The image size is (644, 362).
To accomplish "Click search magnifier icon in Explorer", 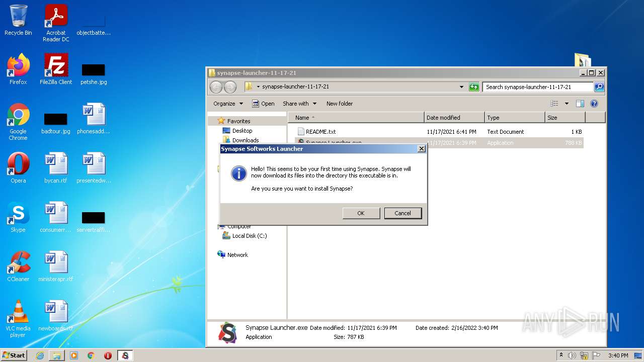I will click(x=599, y=87).
